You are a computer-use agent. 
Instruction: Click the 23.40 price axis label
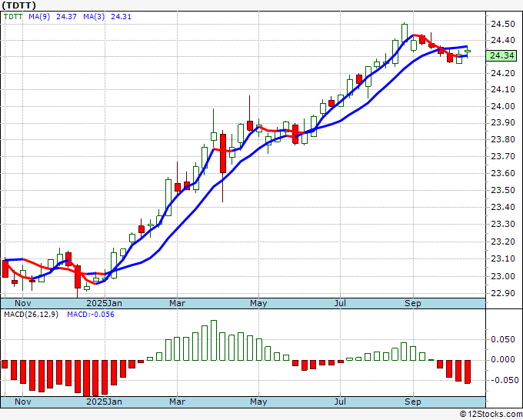pos(503,207)
